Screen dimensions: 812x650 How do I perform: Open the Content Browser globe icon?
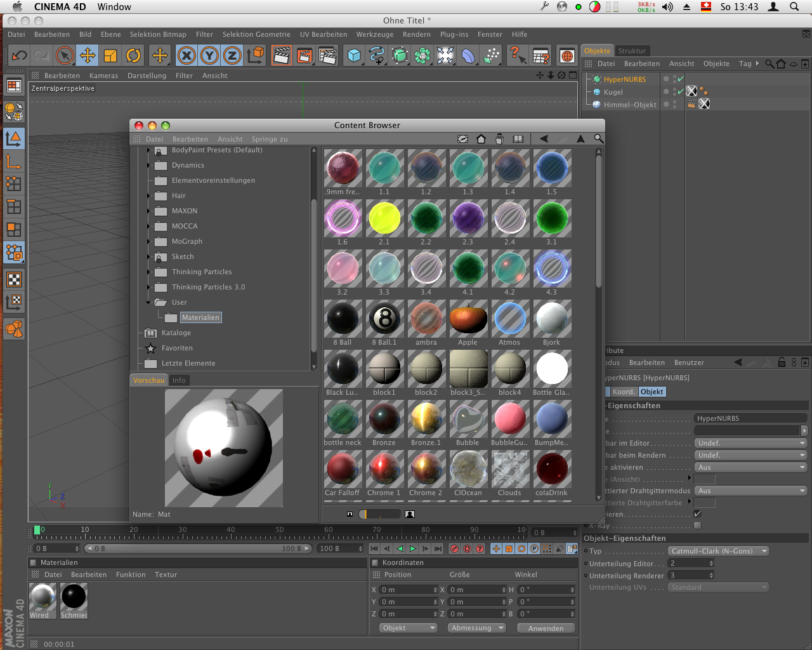[567, 56]
